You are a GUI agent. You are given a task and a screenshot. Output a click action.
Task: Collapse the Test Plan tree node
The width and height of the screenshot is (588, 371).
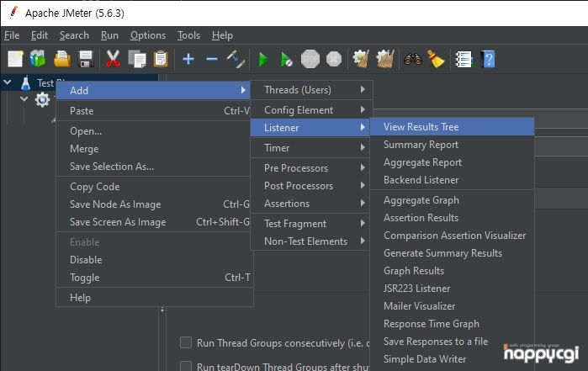[8, 82]
